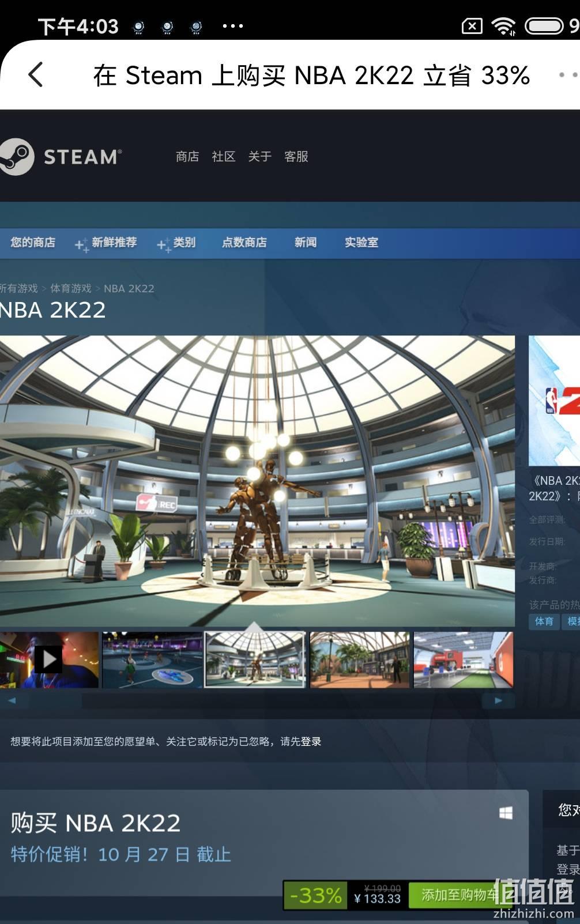Open the browser three-dot menu at top right
Viewport: 580px width, 924px height.
pyautogui.click(x=568, y=74)
